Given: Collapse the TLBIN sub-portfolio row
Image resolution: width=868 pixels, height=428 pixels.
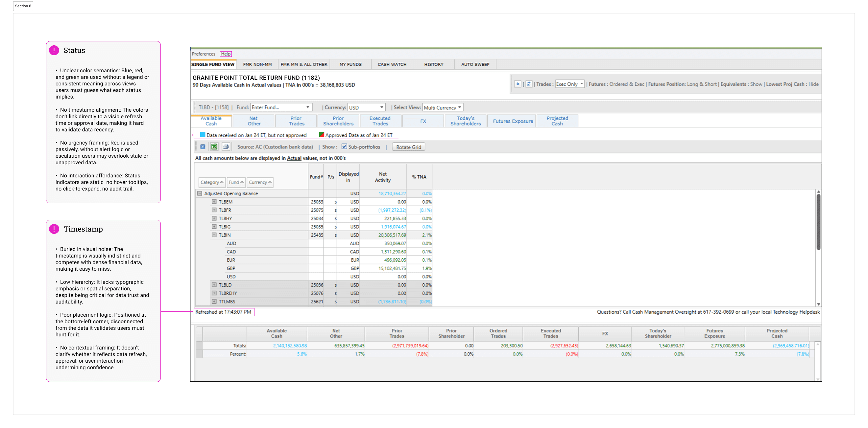Looking at the screenshot, I should tap(214, 235).
